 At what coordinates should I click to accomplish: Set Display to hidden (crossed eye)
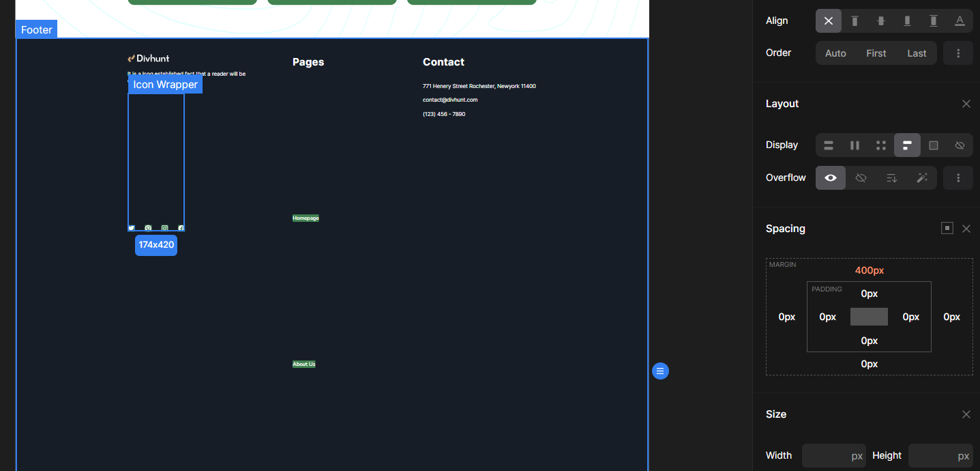[960, 145]
